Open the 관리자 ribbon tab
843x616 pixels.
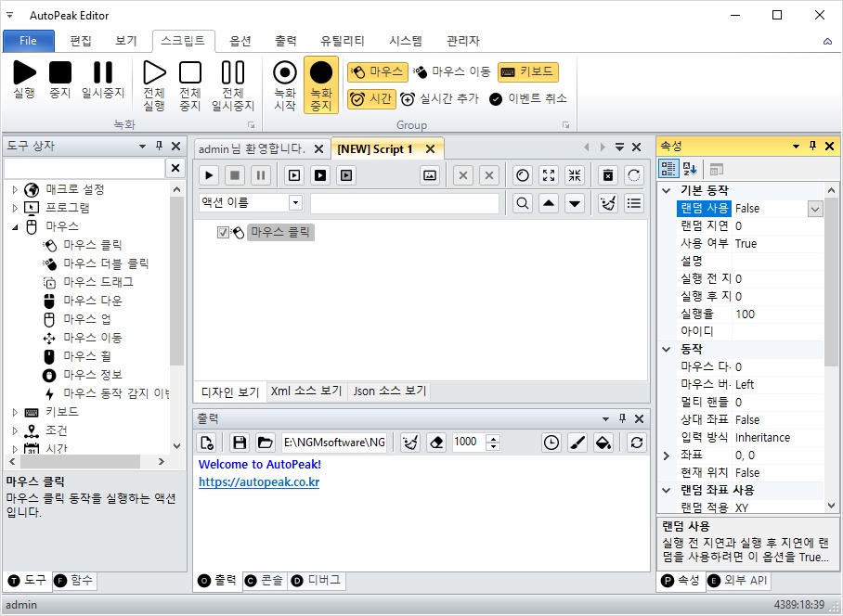click(x=463, y=41)
